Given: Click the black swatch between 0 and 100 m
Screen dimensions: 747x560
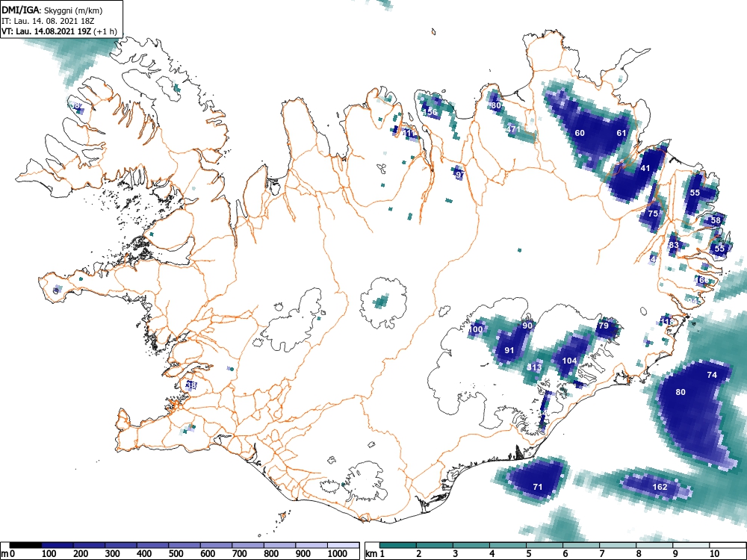Looking at the screenshot, I should (25, 545).
